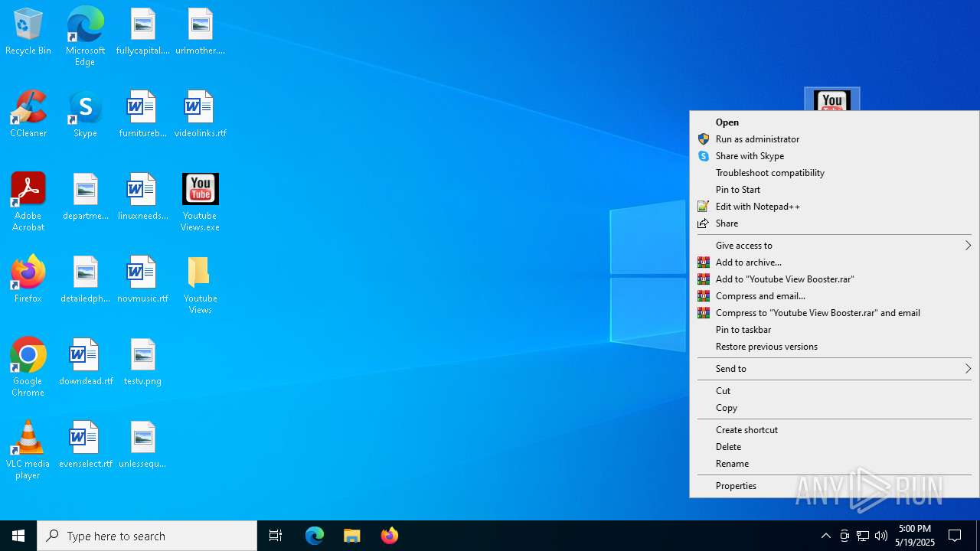Select the Microsoft Edge desktop shortcut

pos(85,36)
